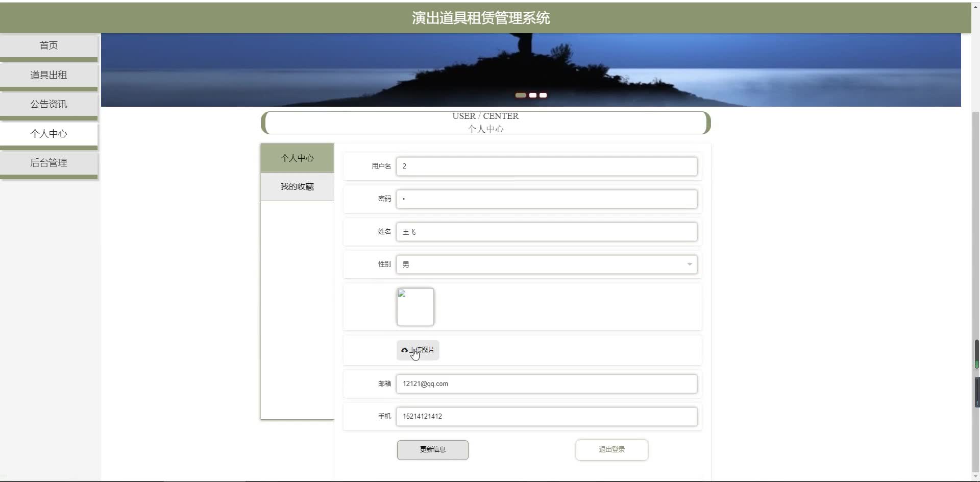Open 首页 from the sidebar
The height and width of the screenshot is (482, 980).
[x=48, y=45]
